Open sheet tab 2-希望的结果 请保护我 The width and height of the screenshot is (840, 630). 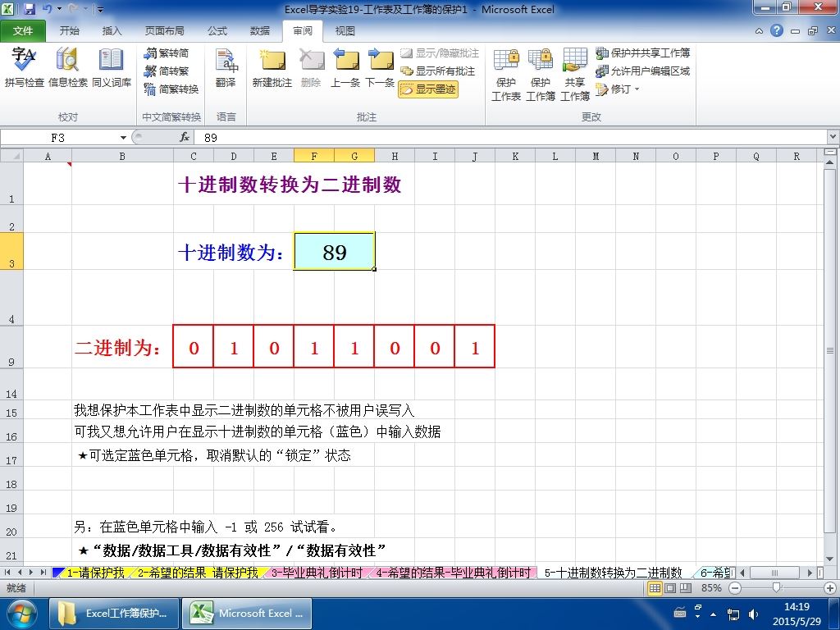(197, 573)
